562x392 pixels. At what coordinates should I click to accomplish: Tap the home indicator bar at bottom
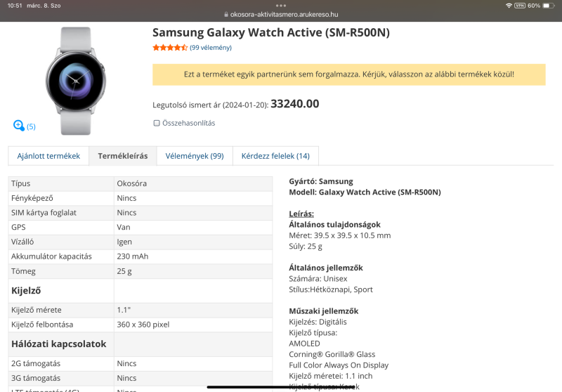[x=281, y=386]
